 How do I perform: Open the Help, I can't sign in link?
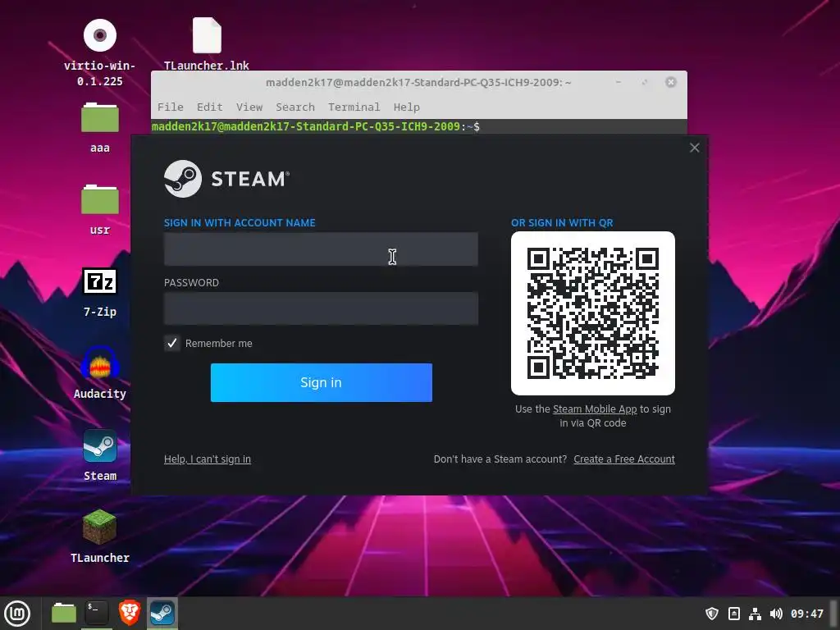[x=208, y=459]
